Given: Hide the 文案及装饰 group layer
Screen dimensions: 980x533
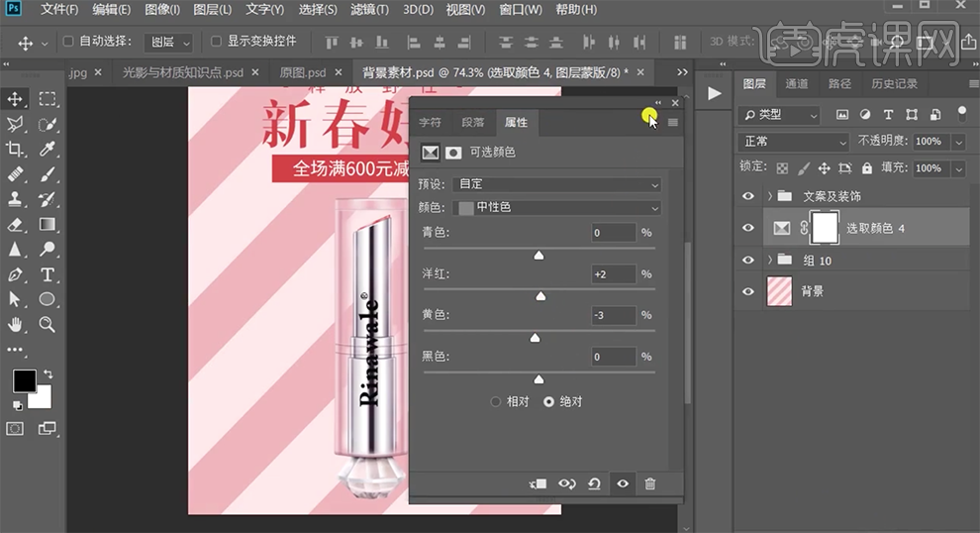Looking at the screenshot, I should (x=748, y=196).
